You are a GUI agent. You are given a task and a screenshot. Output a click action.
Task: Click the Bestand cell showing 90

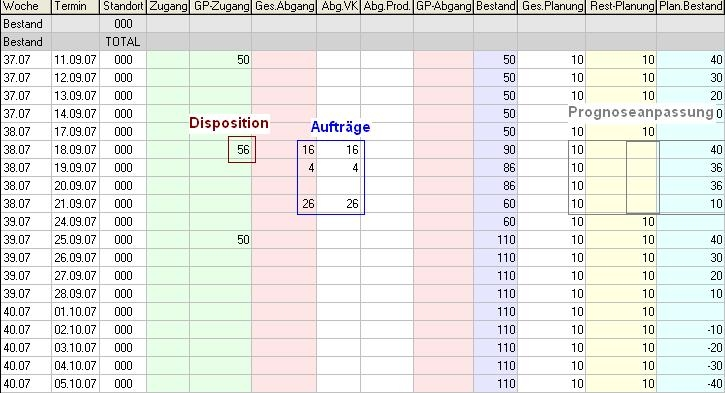pyautogui.click(x=496, y=150)
